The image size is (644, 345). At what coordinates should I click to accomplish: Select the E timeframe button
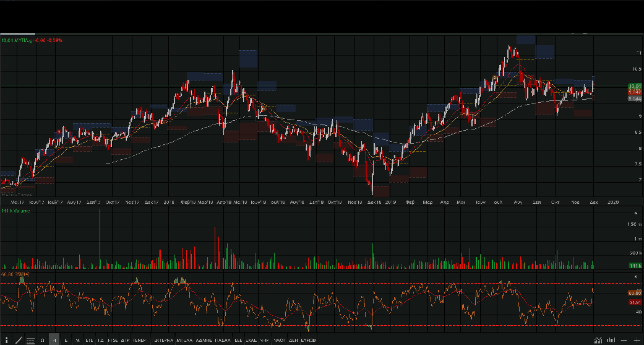[x=66, y=340]
